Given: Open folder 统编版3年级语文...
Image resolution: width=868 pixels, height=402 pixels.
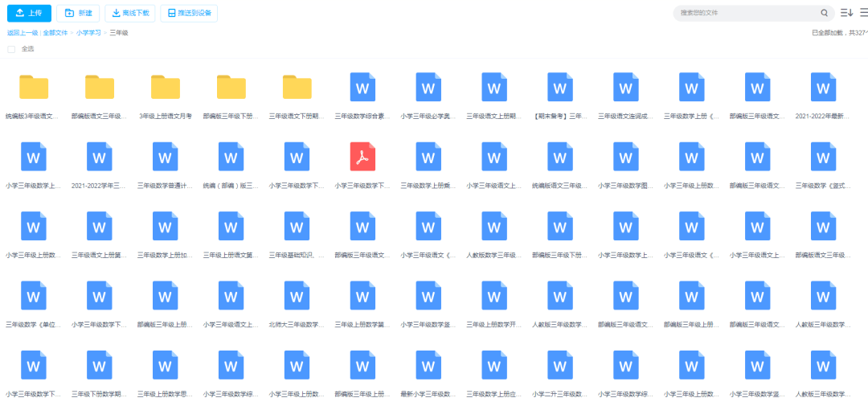Looking at the screenshot, I should (x=34, y=87).
